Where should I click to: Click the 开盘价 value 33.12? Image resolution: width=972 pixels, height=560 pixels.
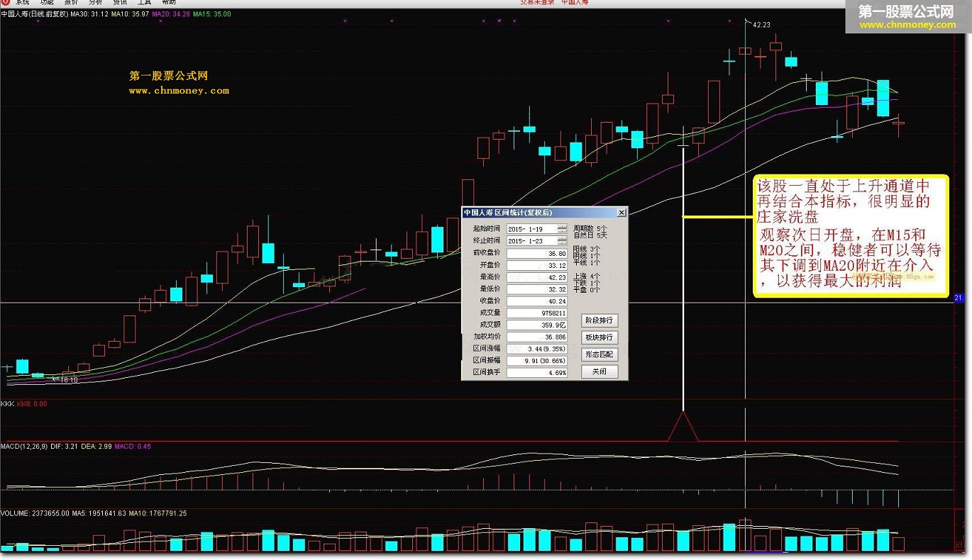537,266
